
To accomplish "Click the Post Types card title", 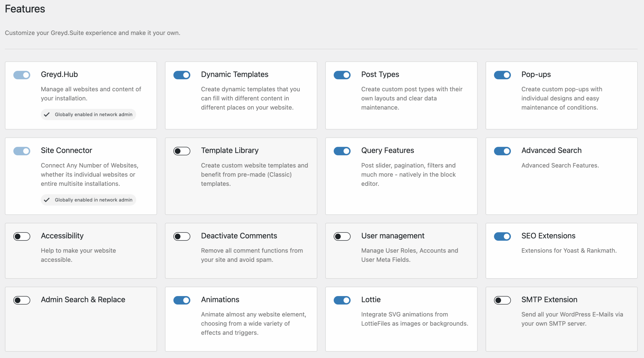I will pos(380,75).
